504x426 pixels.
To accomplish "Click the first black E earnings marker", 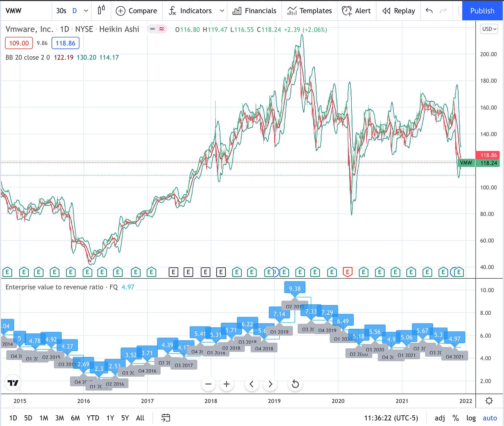I will (173, 272).
